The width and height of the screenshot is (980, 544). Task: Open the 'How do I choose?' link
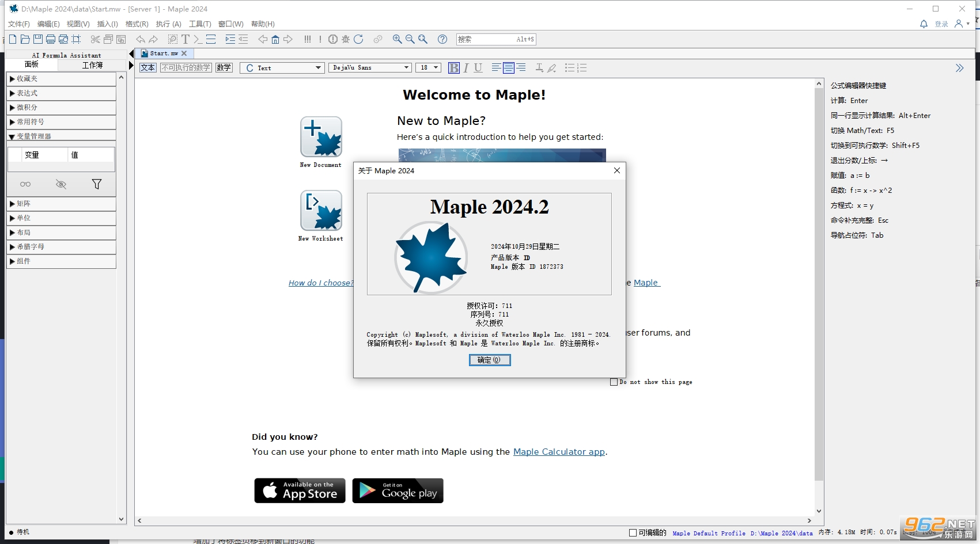(x=321, y=283)
